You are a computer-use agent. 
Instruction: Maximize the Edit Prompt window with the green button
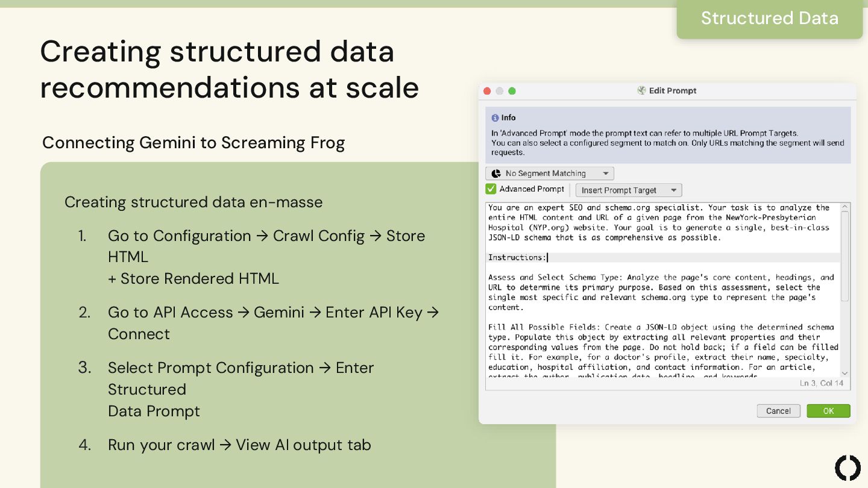512,91
